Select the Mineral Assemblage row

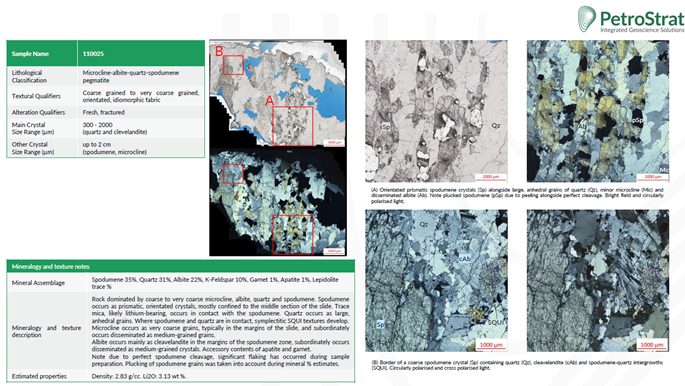180,283
